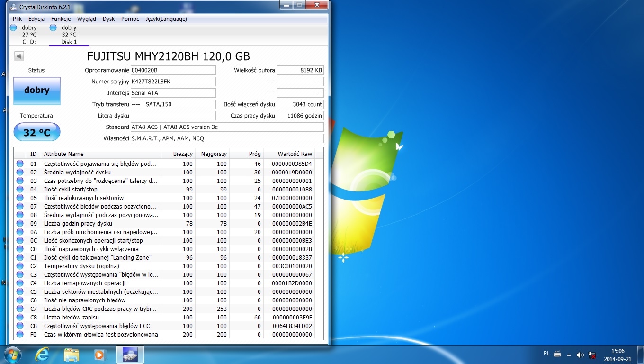Viewport: 644px width, 364px height.
Task: Click raw value 0064F834FD02
Action: click(292, 326)
